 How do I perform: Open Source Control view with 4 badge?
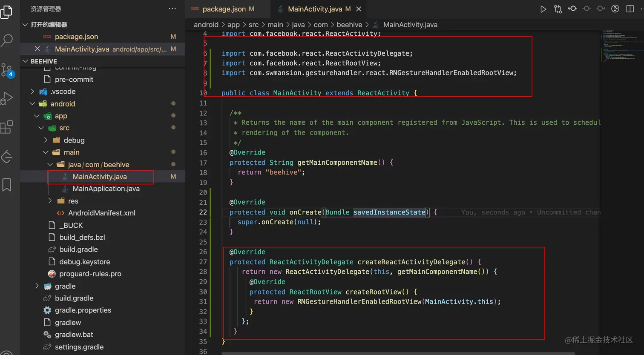pos(7,70)
